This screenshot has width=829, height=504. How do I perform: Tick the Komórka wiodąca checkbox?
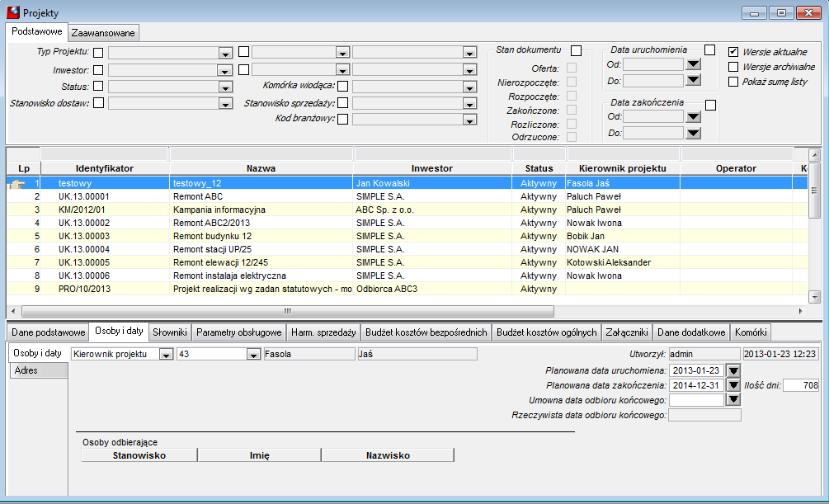tap(342, 87)
